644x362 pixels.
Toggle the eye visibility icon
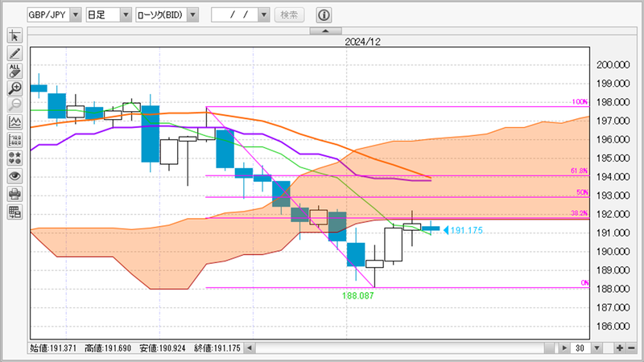(14, 176)
